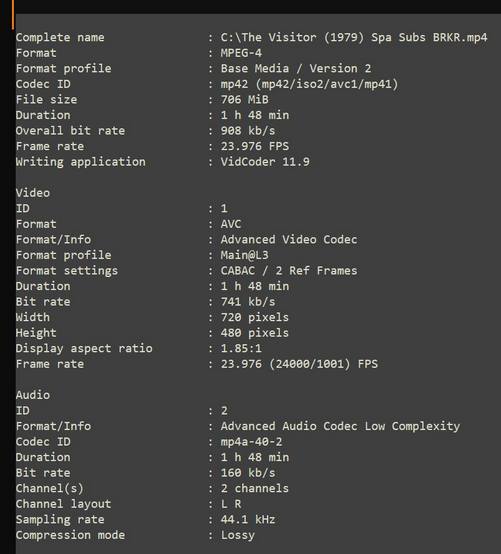Viewport: 501px width, 554px height.
Task: Select the Overall bit rate 908 kb/s
Action: pos(248,131)
